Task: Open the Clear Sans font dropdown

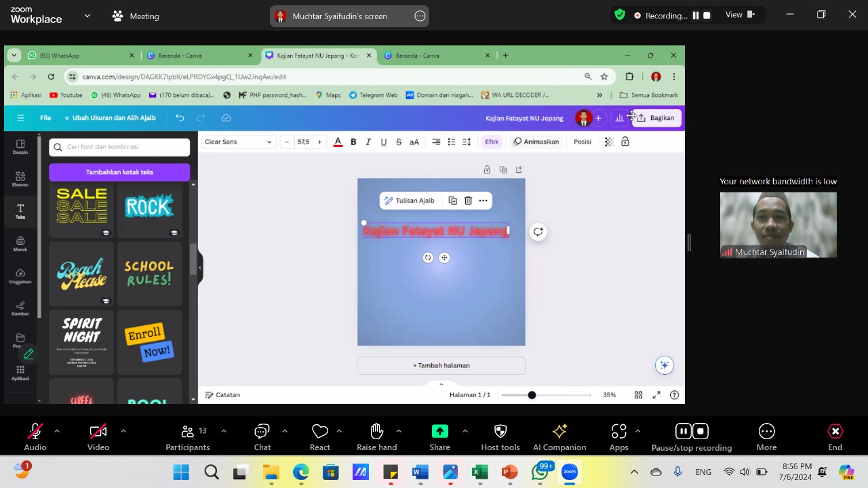Action: click(238, 142)
